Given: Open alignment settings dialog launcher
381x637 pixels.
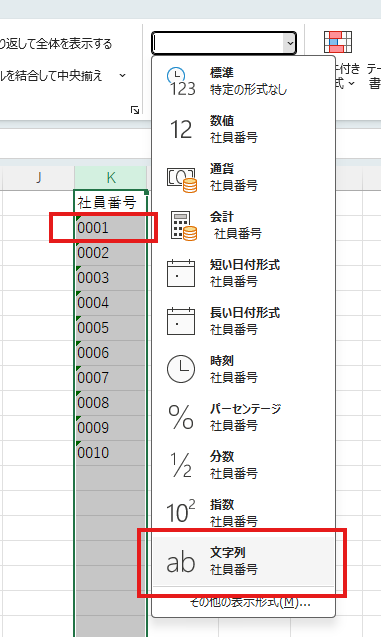Looking at the screenshot, I should click(135, 110).
